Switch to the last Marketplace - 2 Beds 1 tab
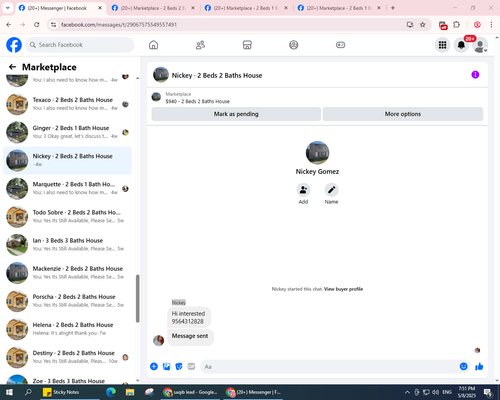 point(339,8)
